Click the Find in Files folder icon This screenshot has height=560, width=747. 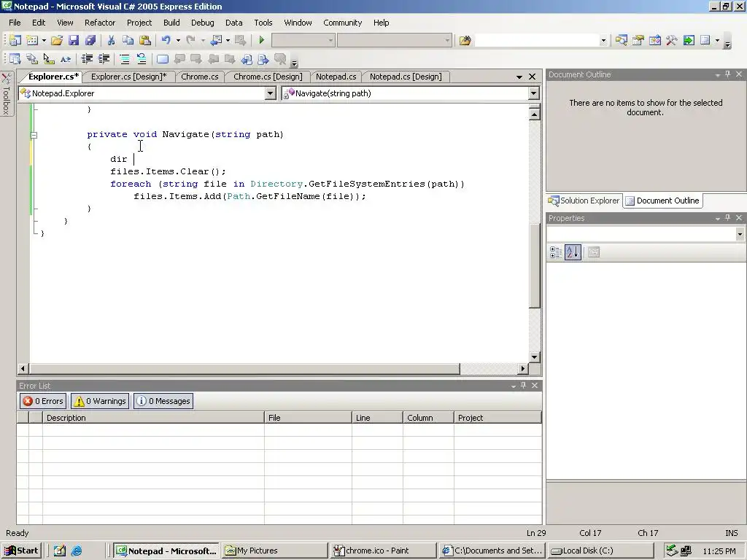tap(465, 41)
